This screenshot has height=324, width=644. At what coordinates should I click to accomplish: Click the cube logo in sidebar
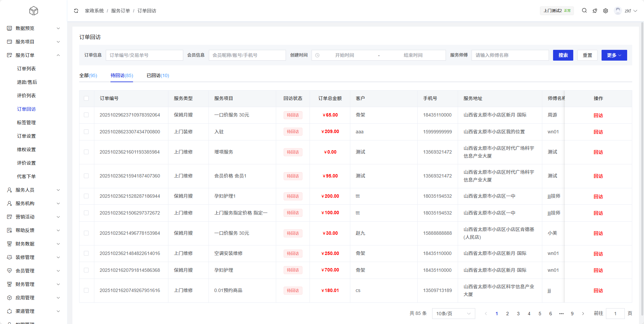(x=34, y=11)
